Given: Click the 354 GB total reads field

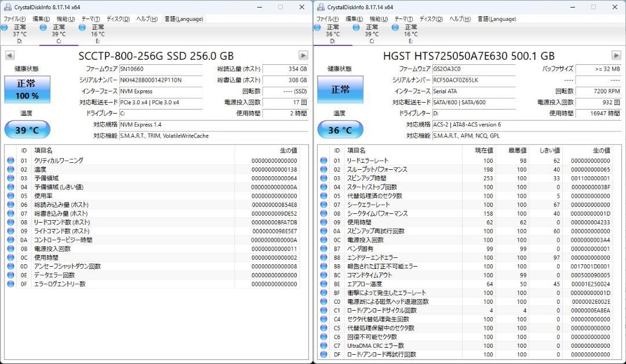Looking at the screenshot, I should tap(285, 68).
